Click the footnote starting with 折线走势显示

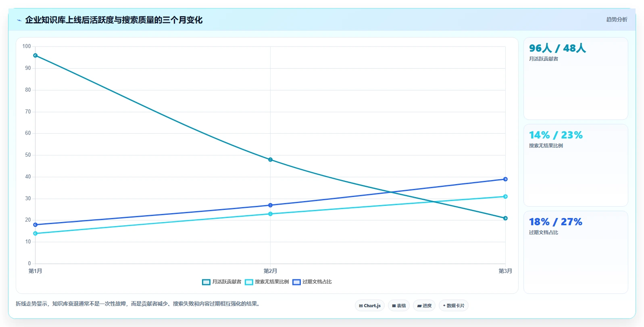pyautogui.click(x=139, y=304)
